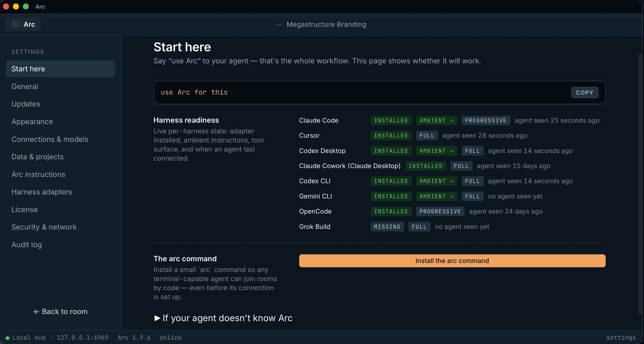Open Data & projects settings
644x344 pixels.
(60, 157)
